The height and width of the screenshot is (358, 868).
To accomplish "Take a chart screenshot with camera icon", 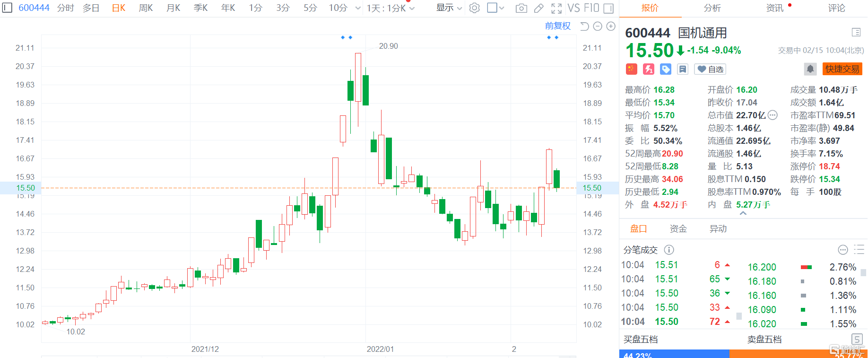I will (x=521, y=8).
